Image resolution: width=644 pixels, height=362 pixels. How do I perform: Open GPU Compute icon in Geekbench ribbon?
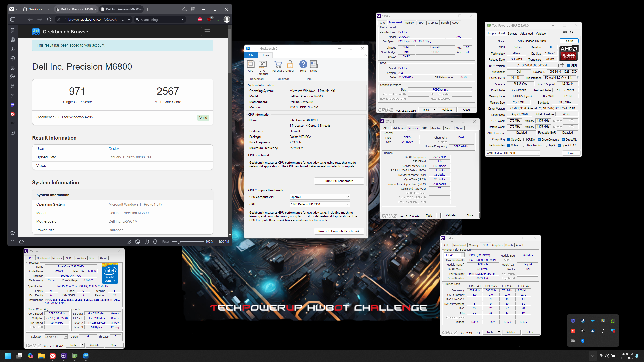[x=262, y=68]
